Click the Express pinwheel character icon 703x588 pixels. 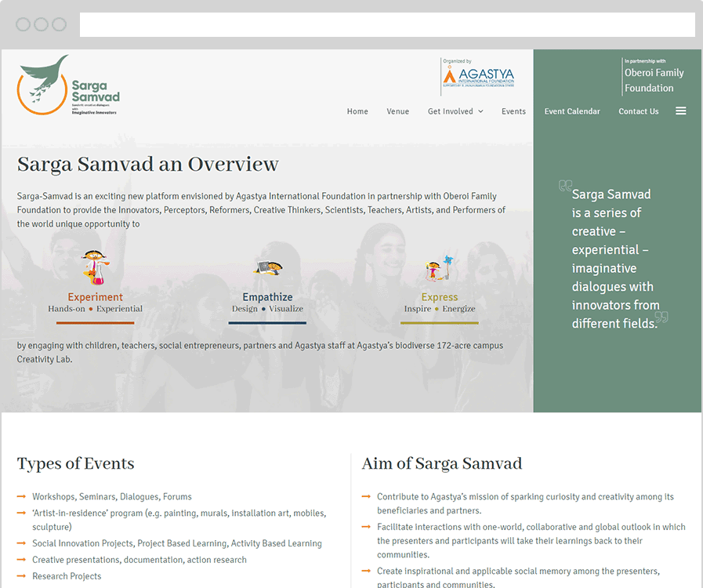point(440,268)
